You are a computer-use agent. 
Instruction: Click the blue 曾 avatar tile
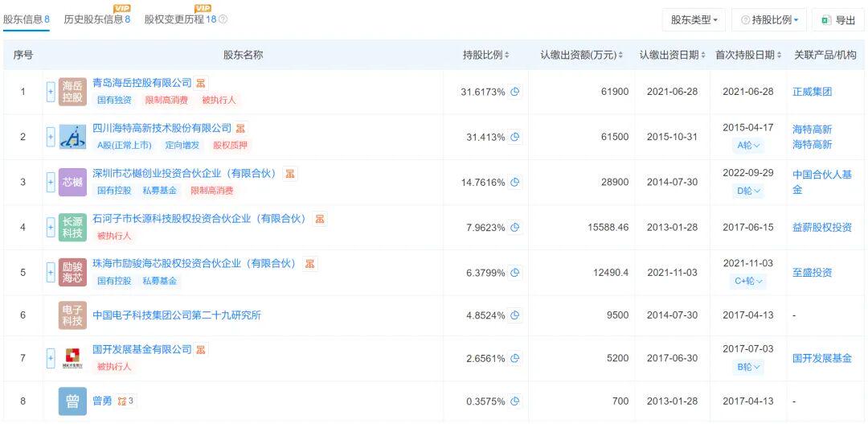tap(72, 401)
